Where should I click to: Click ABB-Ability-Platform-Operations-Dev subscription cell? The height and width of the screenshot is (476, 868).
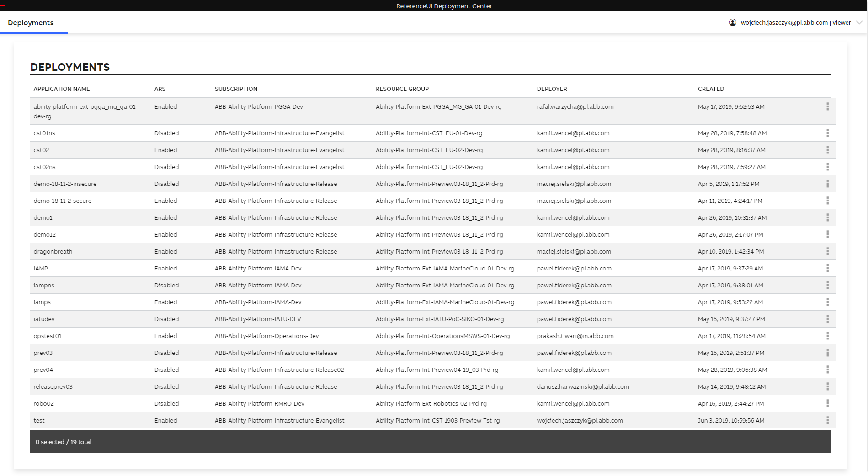pyautogui.click(x=267, y=336)
